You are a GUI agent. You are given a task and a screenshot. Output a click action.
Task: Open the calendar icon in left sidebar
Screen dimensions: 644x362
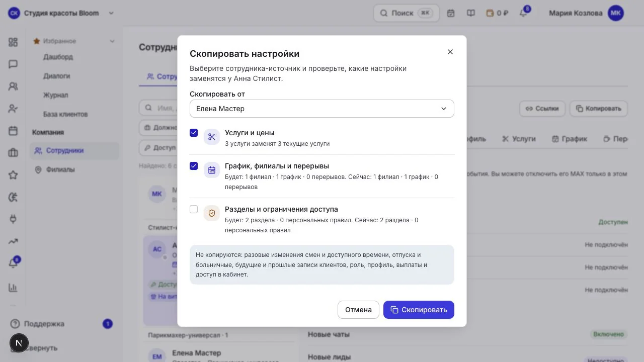[13, 131]
